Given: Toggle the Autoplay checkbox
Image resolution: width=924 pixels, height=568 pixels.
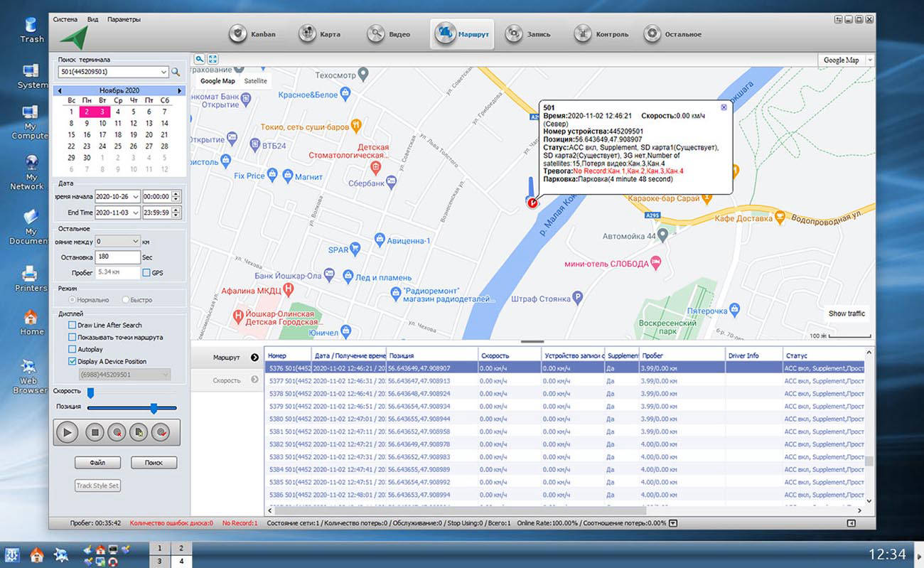Looking at the screenshot, I should point(72,349).
